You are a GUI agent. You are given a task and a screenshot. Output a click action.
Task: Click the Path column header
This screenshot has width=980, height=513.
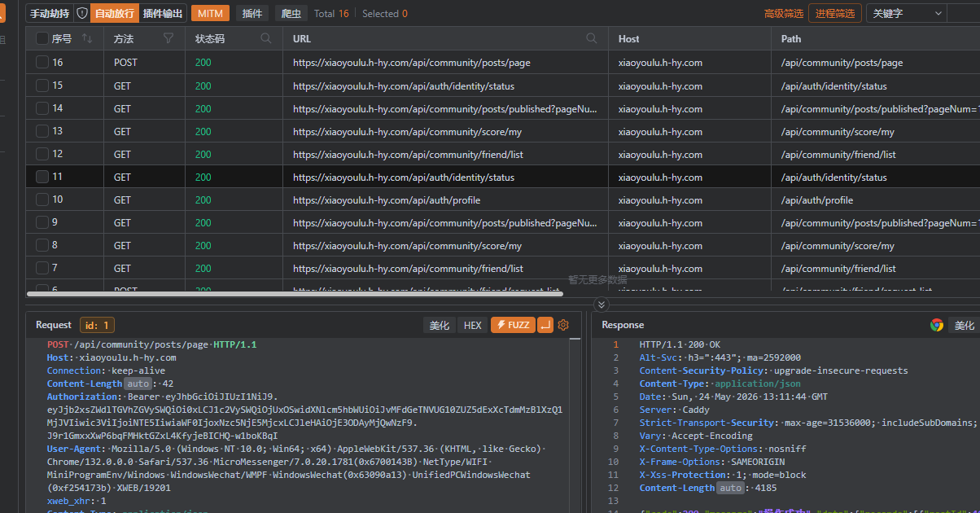(876, 38)
